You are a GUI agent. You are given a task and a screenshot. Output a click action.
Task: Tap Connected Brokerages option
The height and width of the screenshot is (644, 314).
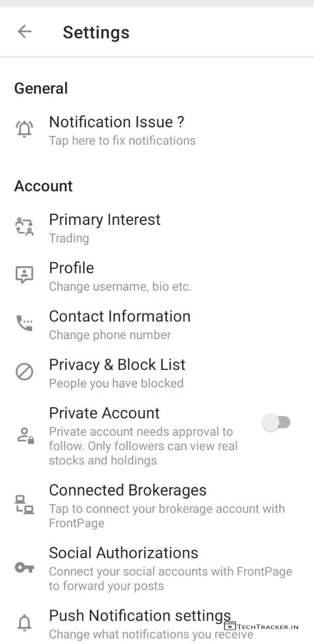(x=128, y=490)
